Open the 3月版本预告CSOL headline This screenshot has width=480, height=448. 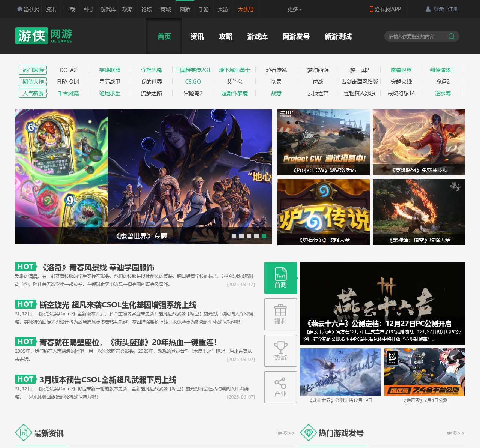point(108,380)
